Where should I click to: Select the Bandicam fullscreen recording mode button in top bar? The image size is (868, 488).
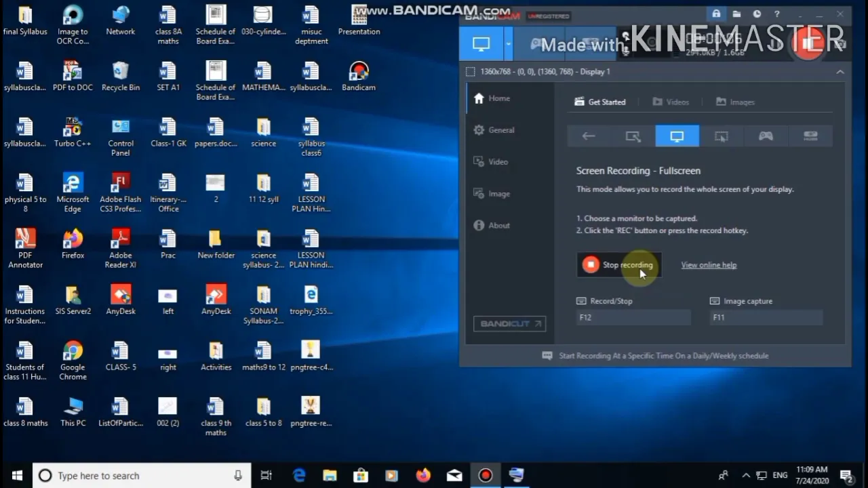(x=481, y=44)
